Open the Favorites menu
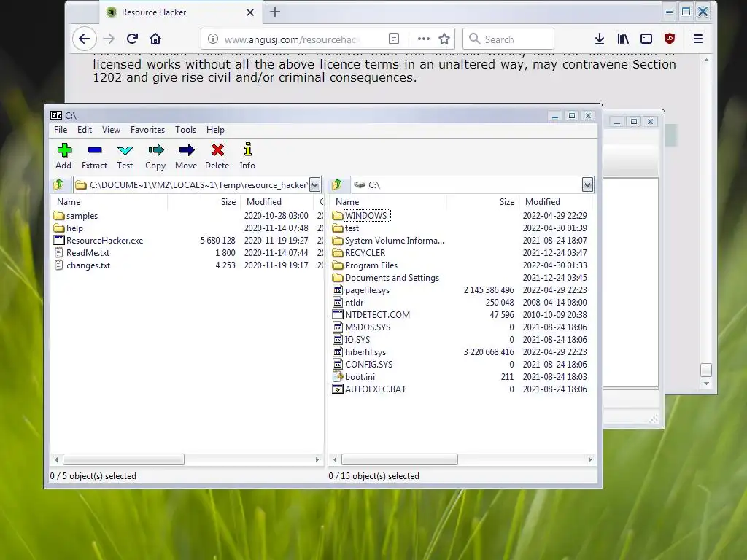Viewport: 747px width, 560px height. (x=147, y=130)
